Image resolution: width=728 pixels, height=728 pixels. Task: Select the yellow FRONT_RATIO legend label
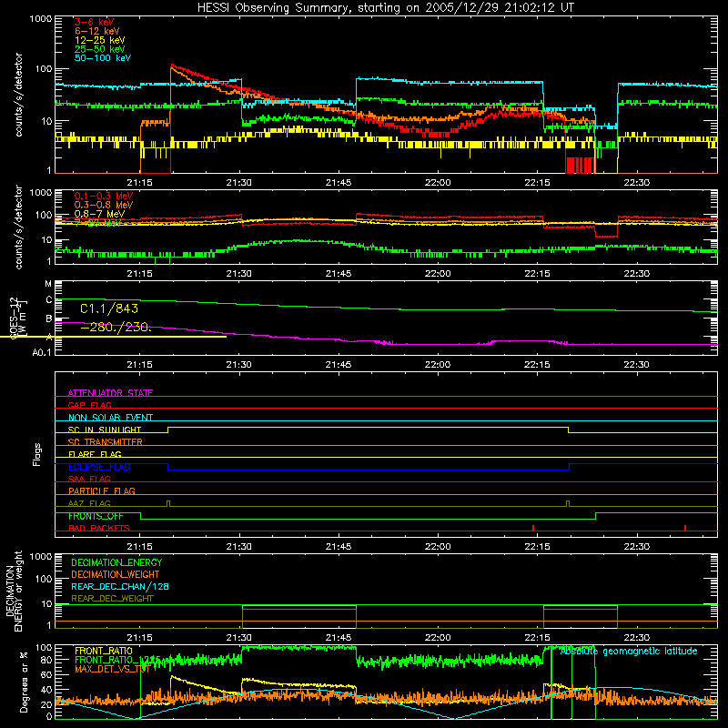[x=104, y=651]
